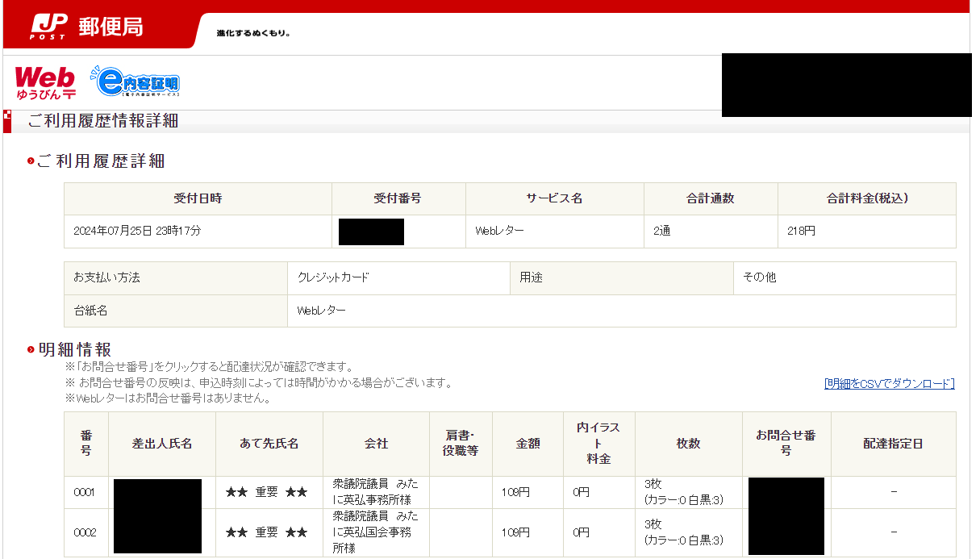Screen dimensions: 980x559
Task: Select the 2024年07月25日 23時17分 date cell
Action: [137, 232]
